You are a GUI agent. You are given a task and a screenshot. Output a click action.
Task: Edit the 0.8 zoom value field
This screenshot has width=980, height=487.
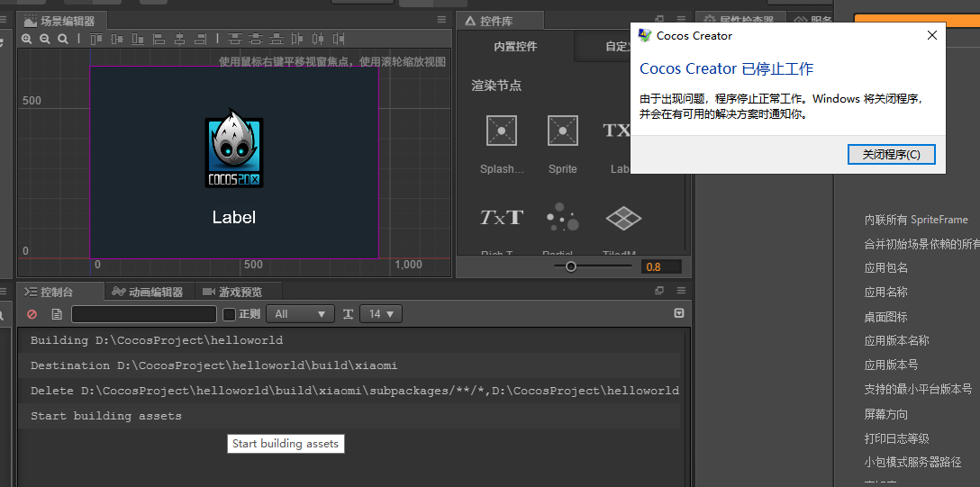661,266
